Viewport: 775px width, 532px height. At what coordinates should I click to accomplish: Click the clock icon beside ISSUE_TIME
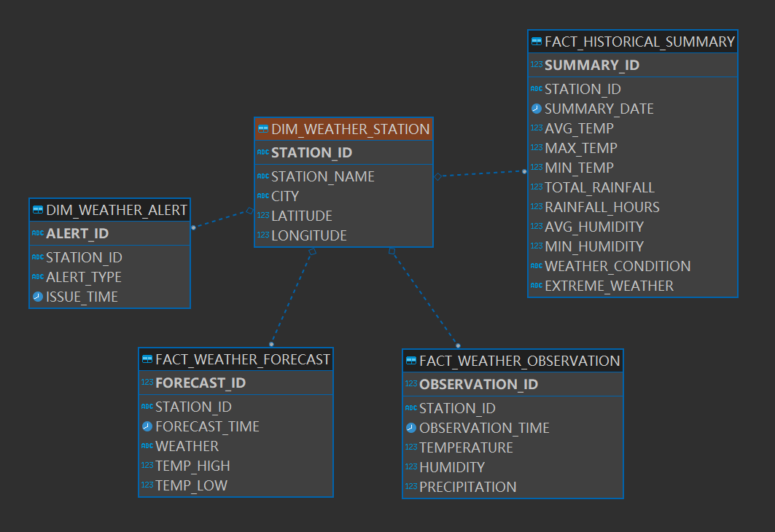pyautogui.click(x=38, y=297)
